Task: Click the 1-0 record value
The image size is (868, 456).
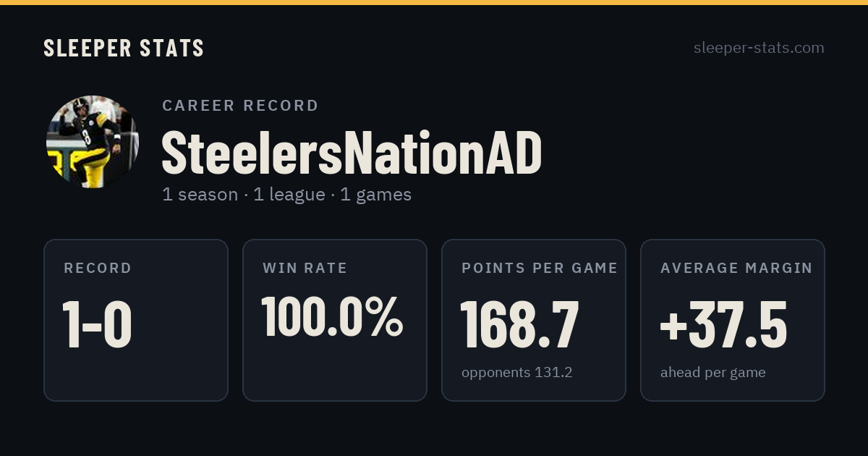Action: (x=97, y=325)
